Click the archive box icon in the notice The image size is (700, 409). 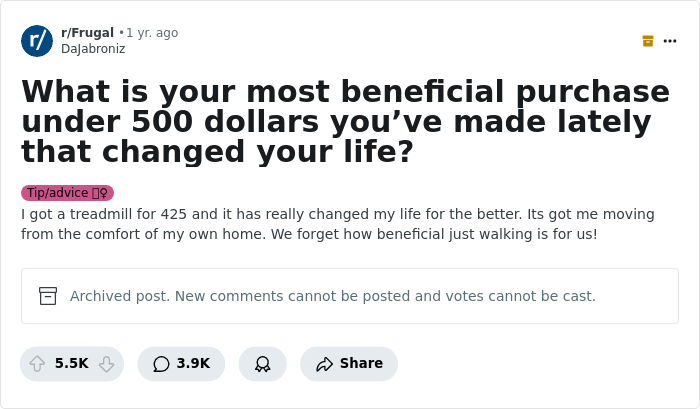pyautogui.click(x=48, y=296)
